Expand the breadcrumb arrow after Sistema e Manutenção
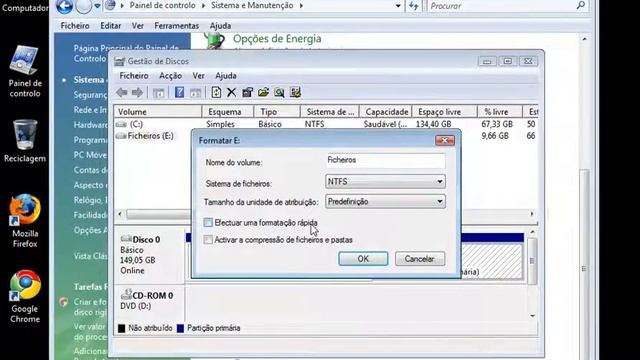The width and height of the screenshot is (640, 360). click(x=301, y=6)
